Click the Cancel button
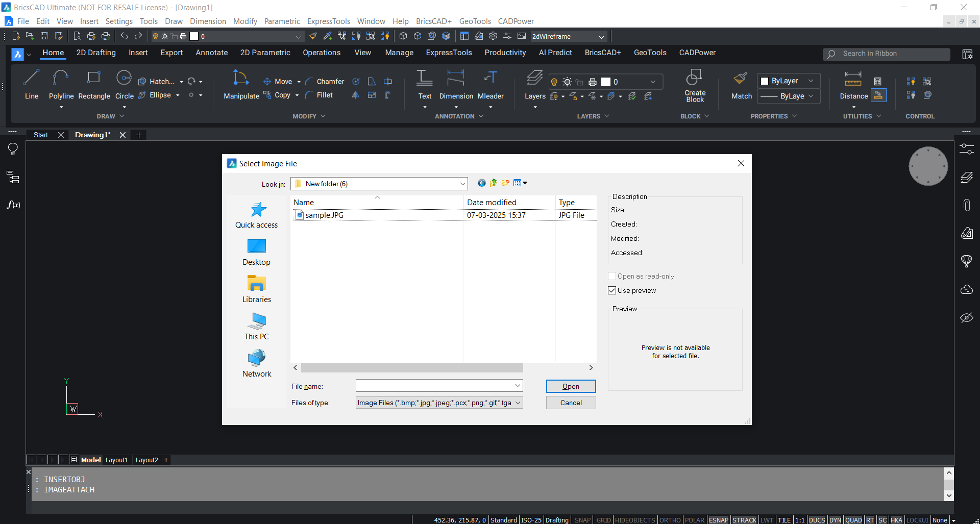 (x=570, y=403)
